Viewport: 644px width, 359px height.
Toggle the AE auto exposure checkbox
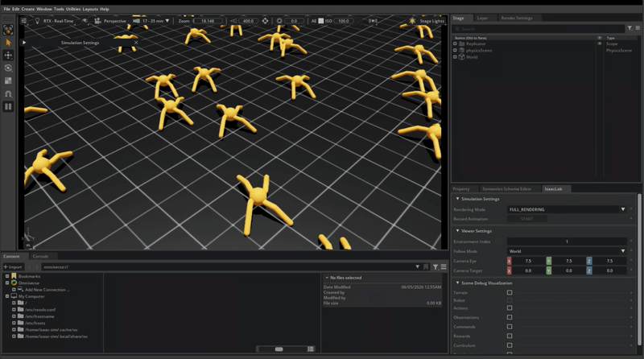point(321,21)
